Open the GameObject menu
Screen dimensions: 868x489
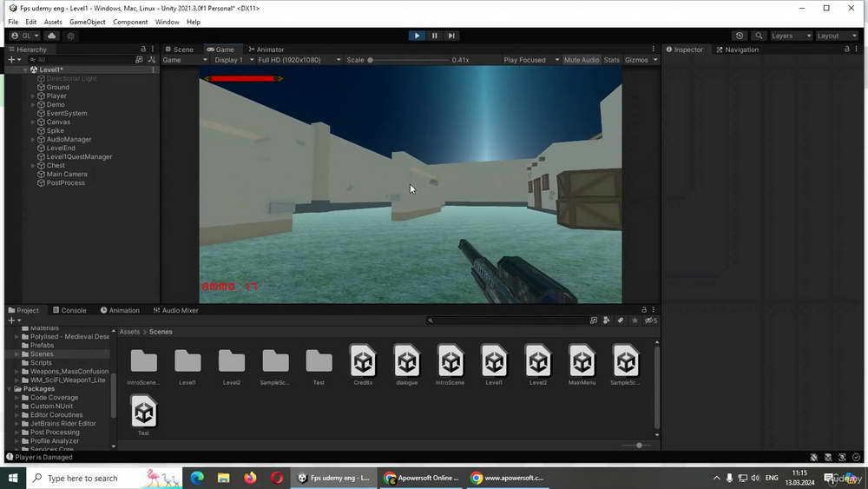[x=88, y=23]
